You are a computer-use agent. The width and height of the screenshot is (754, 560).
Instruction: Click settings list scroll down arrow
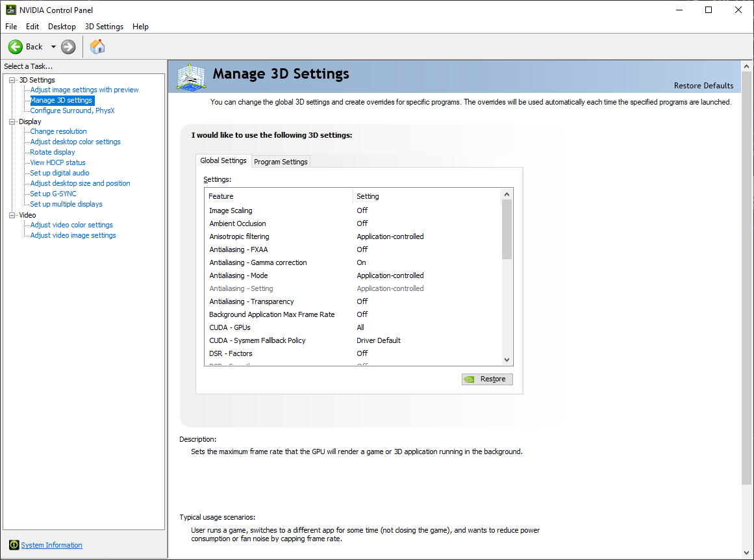click(x=507, y=359)
